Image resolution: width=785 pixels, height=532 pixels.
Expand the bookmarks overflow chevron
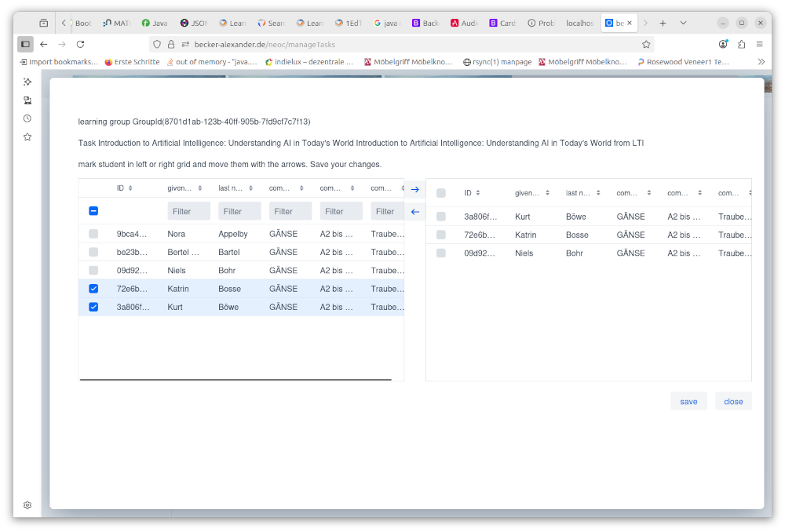tap(761, 60)
